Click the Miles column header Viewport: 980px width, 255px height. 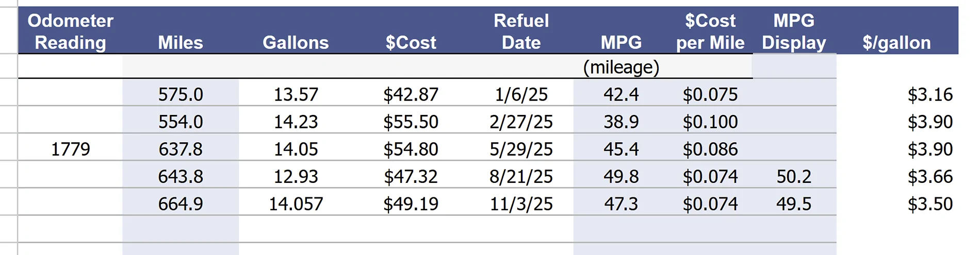click(x=181, y=31)
